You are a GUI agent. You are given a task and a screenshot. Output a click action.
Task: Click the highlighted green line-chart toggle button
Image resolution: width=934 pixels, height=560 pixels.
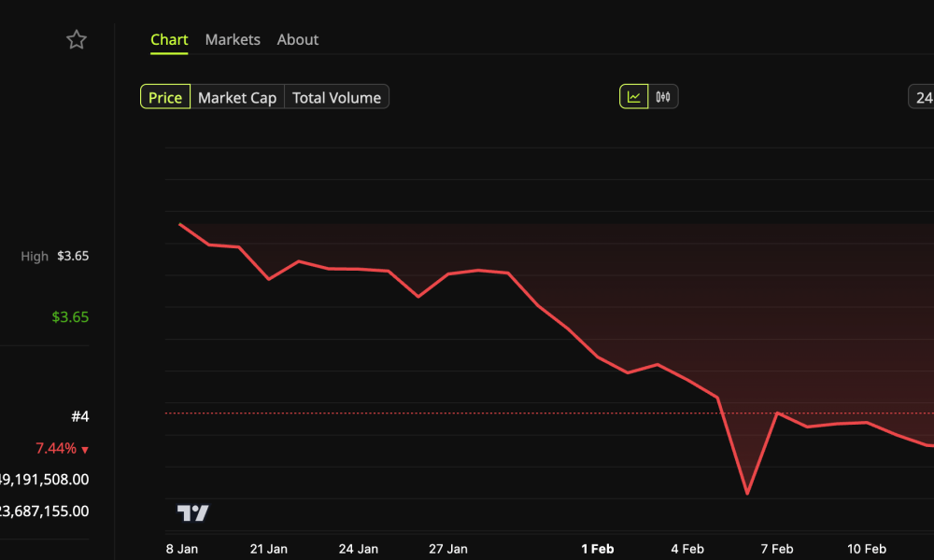tap(635, 95)
